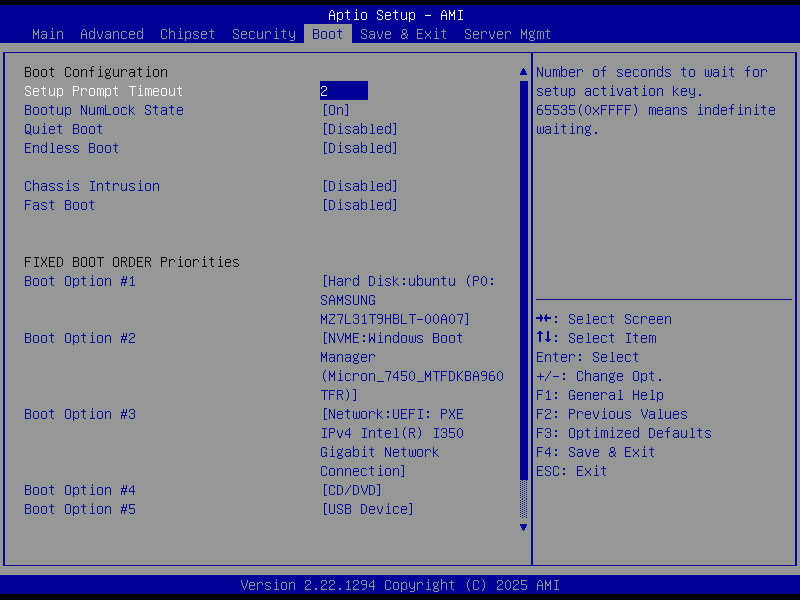
Task: Click the scrollbar down arrow
Action: (522, 527)
